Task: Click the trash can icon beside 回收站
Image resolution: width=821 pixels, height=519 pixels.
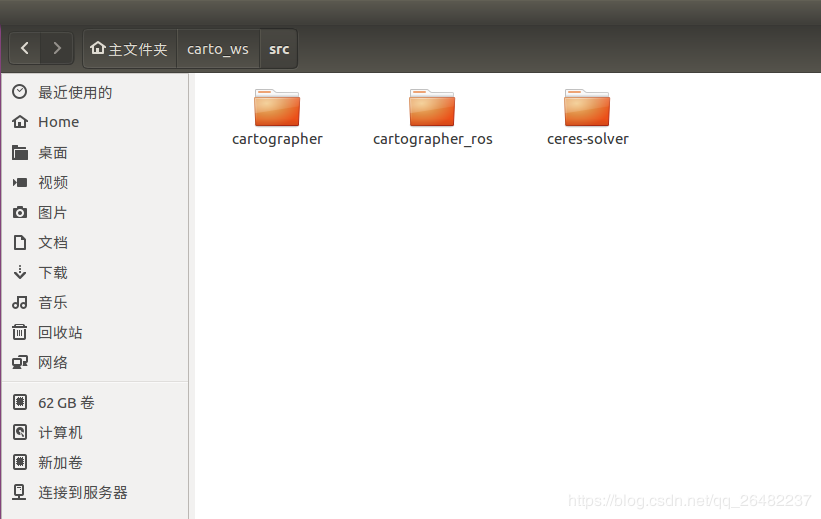Action: [x=19, y=332]
